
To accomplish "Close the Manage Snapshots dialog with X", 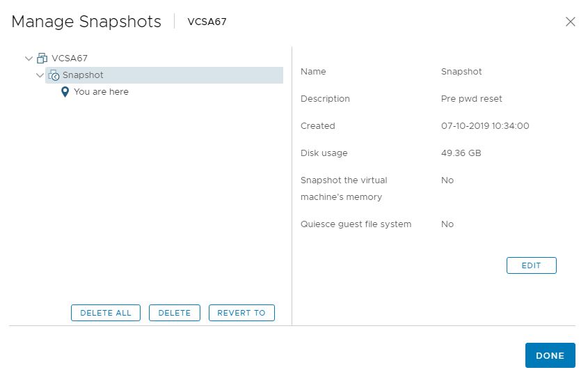I will [571, 22].
